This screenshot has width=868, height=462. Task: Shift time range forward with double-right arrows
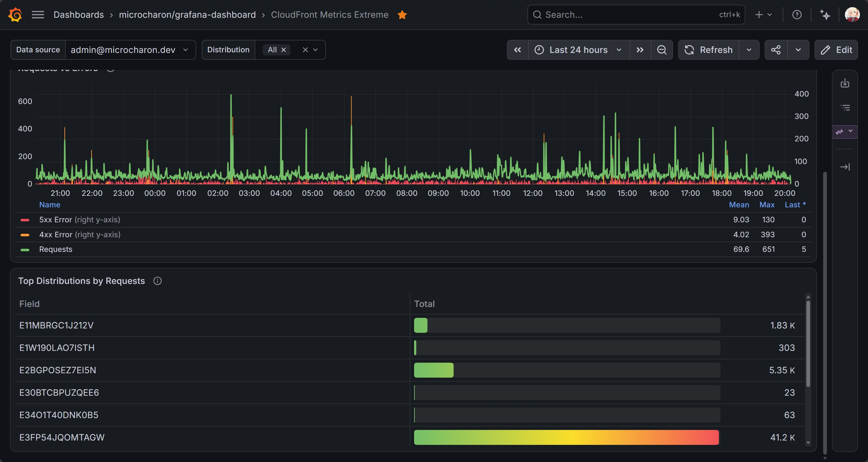click(x=640, y=50)
